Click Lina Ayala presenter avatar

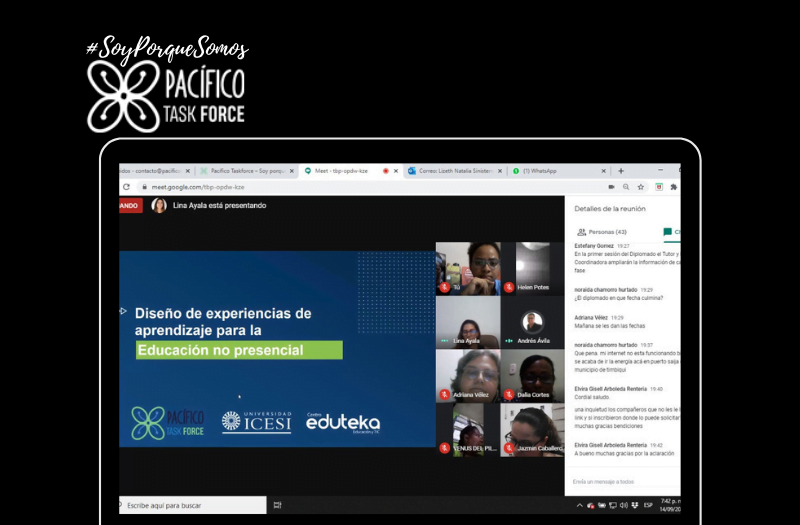click(x=159, y=205)
